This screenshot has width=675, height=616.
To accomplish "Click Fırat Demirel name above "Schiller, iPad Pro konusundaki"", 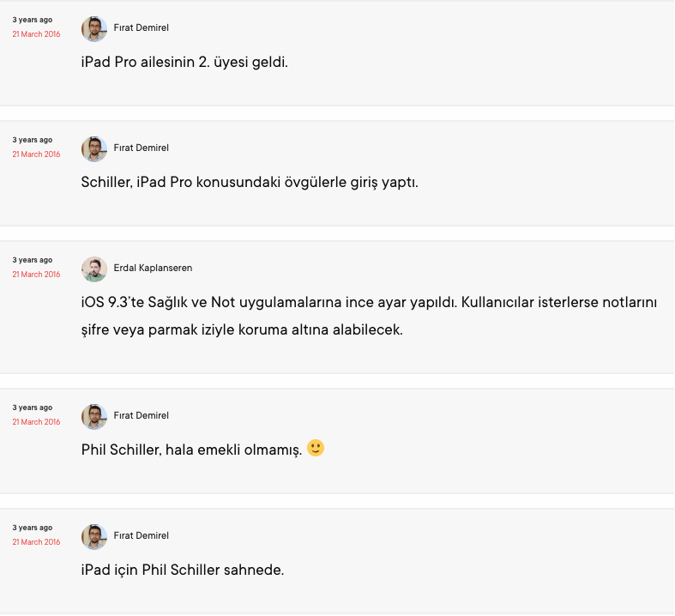I will [141, 148].
